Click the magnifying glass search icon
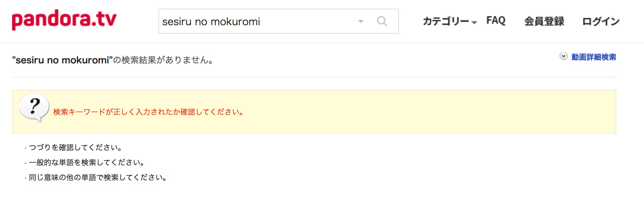This screenshot has width=644, height=199. tap(382, 21)
